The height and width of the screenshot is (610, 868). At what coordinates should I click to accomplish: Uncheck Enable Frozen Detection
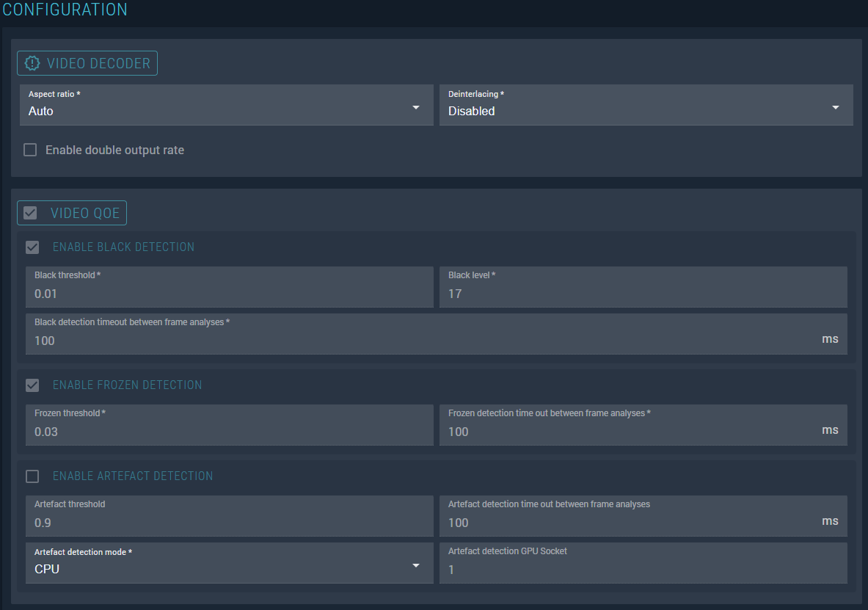click(x=32, y=385)
